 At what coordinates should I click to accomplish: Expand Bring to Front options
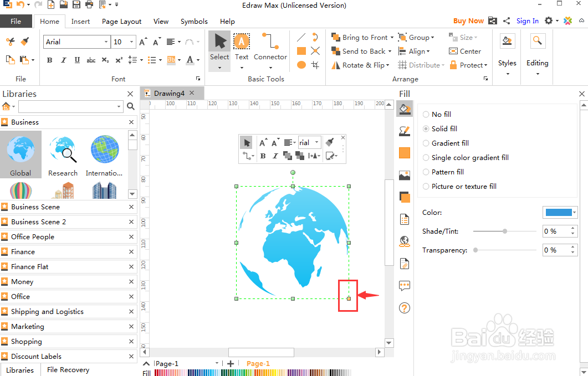pos(392,38)
